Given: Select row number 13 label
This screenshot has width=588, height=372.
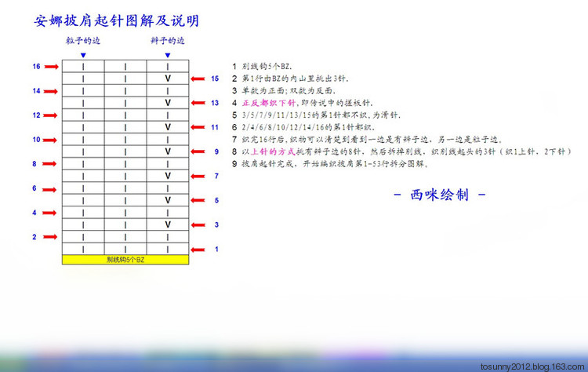Looking at the screenshot, I should tap(215, 103).
